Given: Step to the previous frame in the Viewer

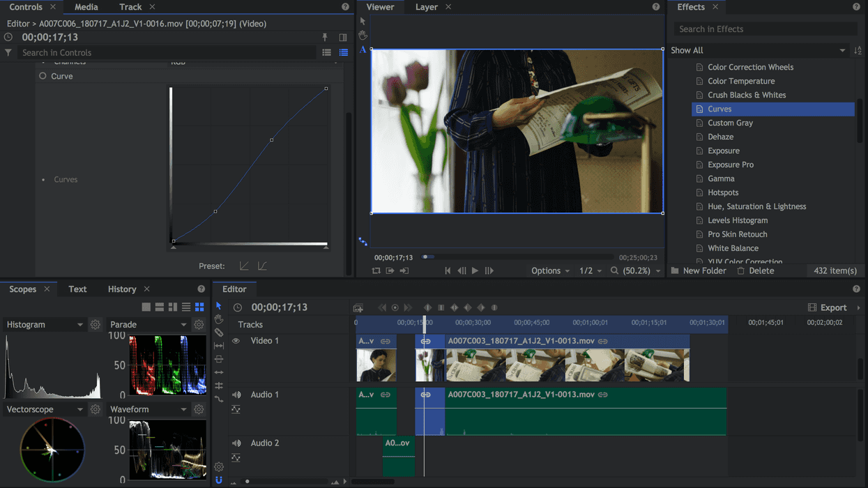Looking at the screenshot, I should (462, 270).
